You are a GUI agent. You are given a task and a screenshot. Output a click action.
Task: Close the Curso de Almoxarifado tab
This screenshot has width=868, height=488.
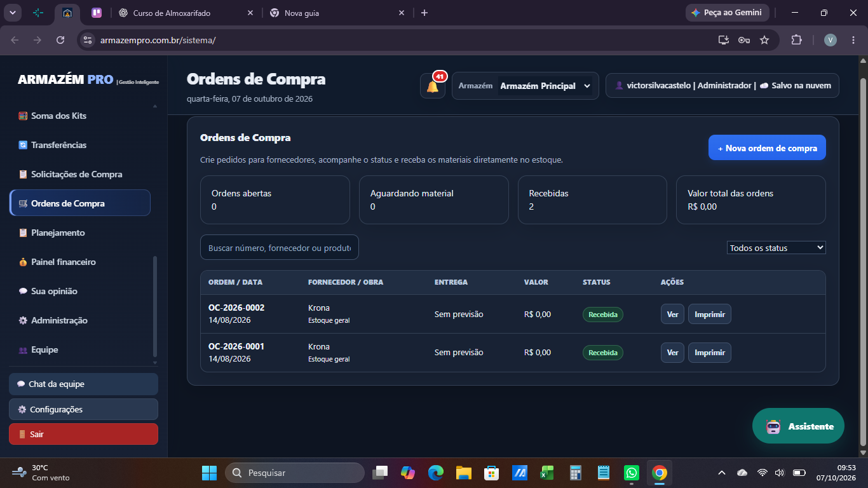click(250, 13)
